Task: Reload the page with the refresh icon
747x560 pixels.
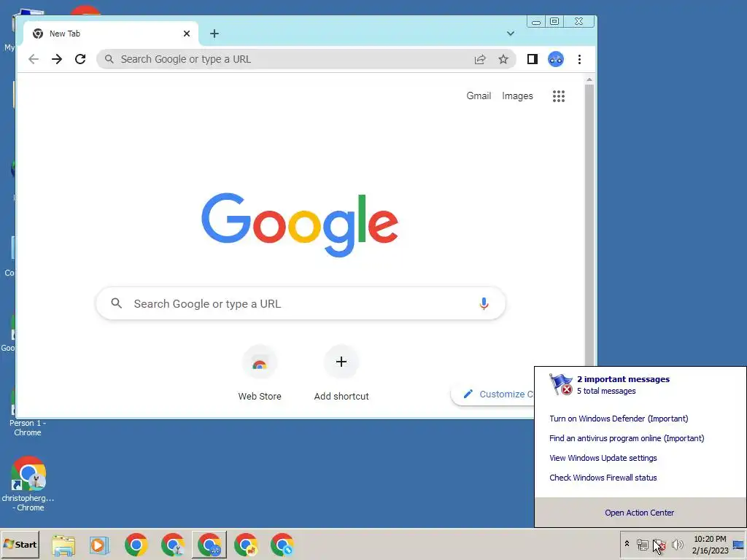Action: click(x=80, y=59)
